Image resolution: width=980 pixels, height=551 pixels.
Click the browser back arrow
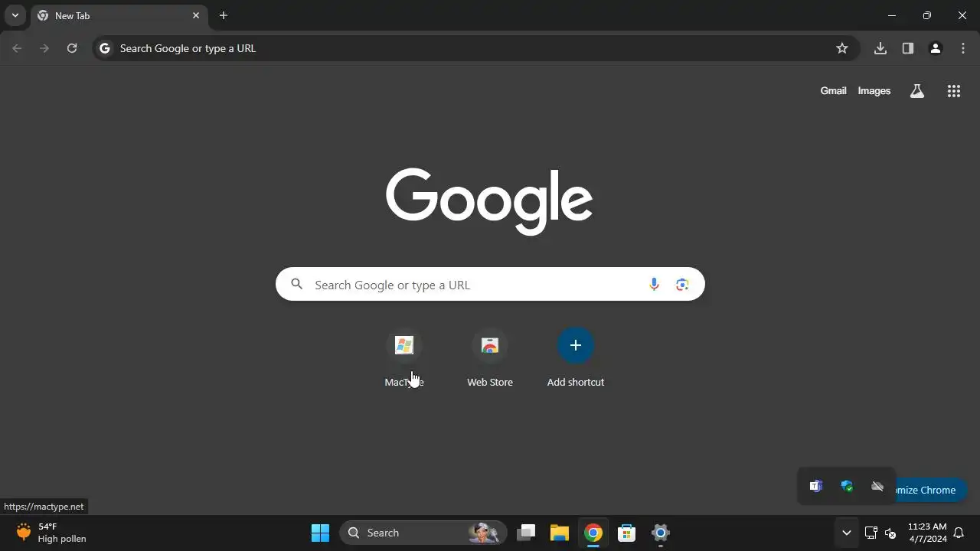[17, 48]
